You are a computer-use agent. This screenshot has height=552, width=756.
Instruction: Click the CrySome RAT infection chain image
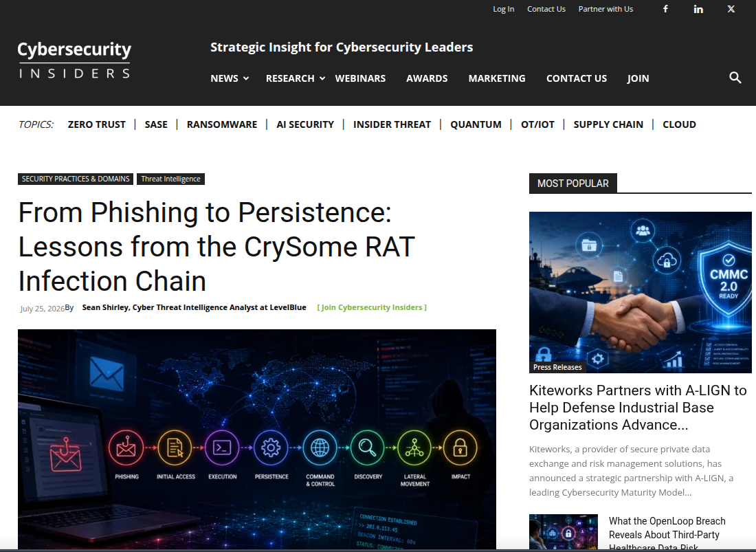coord(257,439)
